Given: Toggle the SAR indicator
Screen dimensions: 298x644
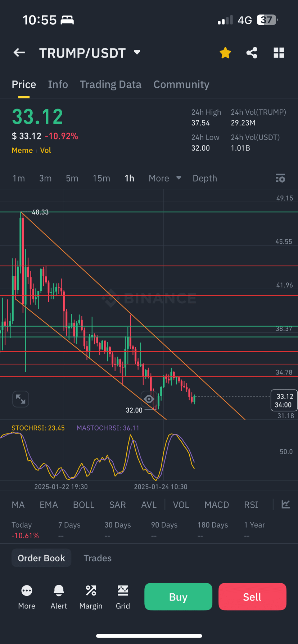Looking at the screenshot, I should tap(117, 505).
